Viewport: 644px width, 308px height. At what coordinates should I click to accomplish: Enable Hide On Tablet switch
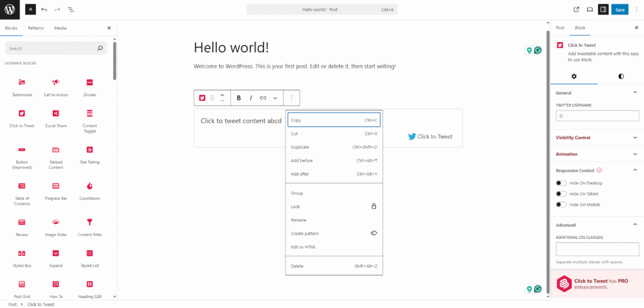click(561, 194)
